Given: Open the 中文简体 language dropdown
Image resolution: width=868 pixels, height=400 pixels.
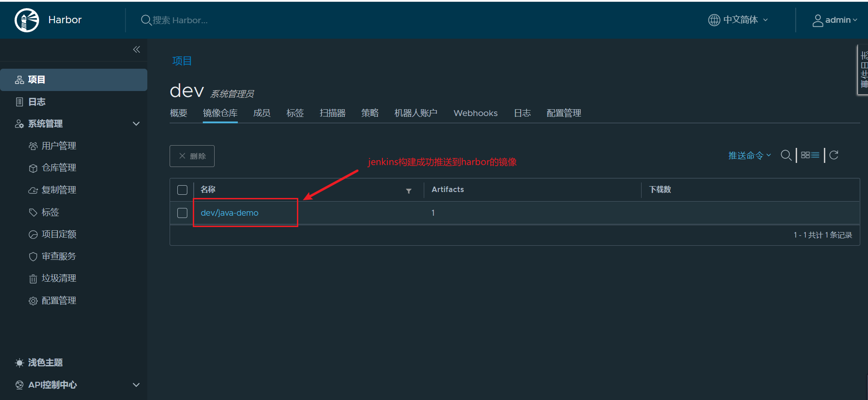Looking at the screenshot, I should coord(738,20).
